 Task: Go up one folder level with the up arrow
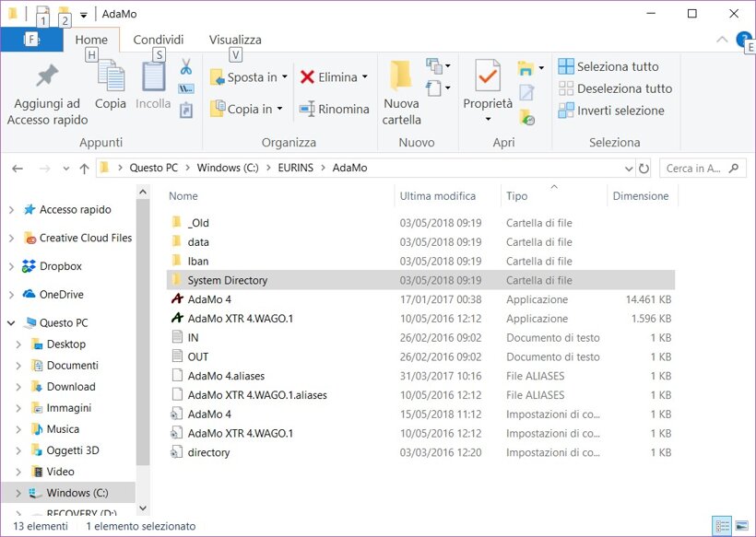pyautogui.click(x=84, y=169)
